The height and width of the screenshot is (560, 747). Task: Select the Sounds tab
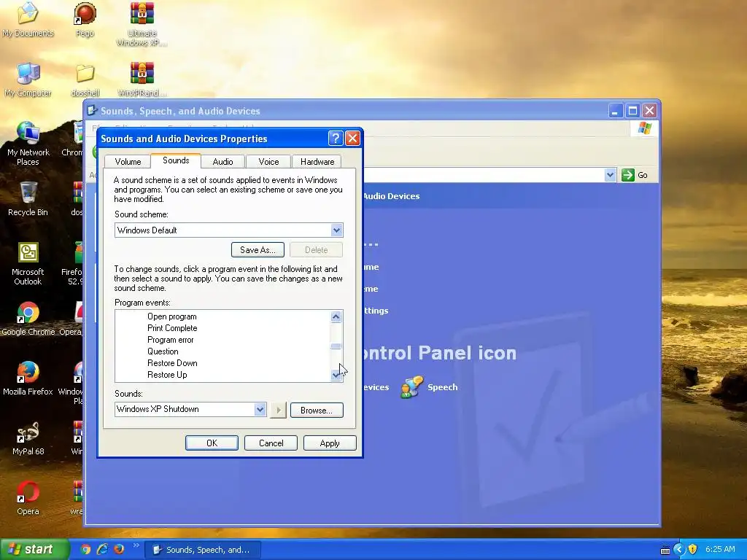tap(176, 160)
